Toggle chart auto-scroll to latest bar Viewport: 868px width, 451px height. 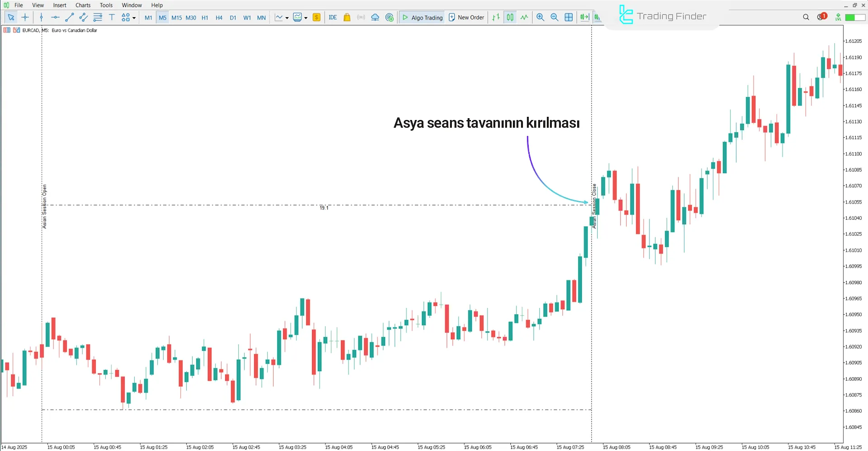(584, 17)
